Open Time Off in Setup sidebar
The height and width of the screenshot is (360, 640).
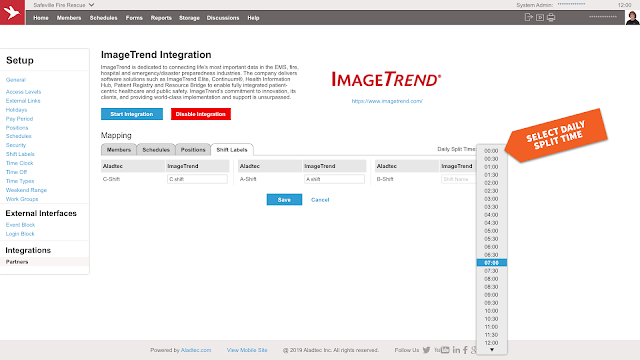click(16, 172)
